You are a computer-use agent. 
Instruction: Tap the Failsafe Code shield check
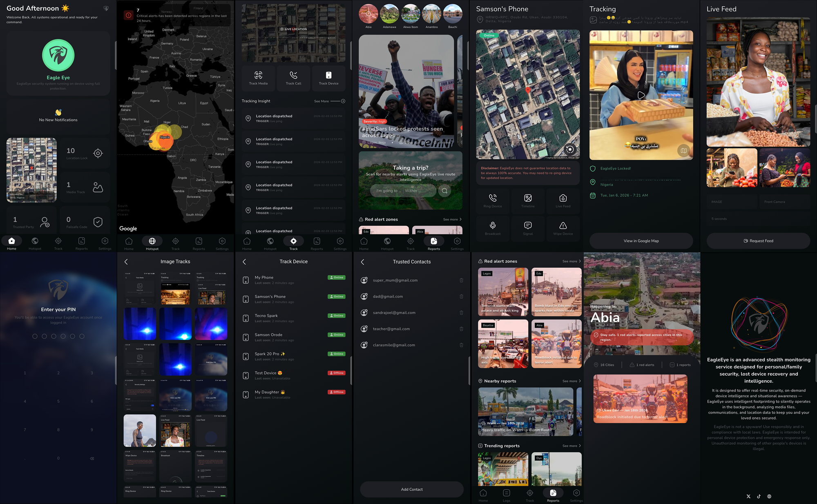pyautogui.click(x=98, y=222)
